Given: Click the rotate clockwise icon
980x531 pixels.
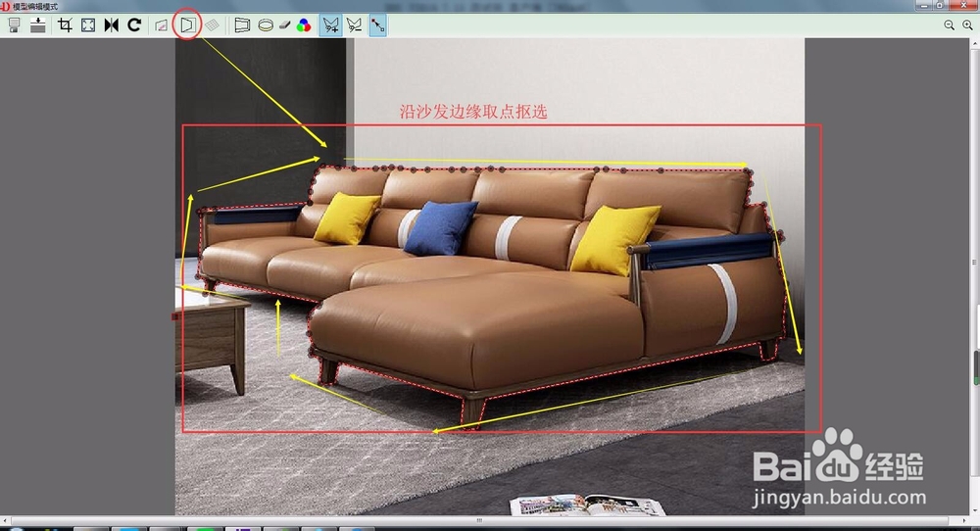Looking at the screenshot, I should coord(134,25).
